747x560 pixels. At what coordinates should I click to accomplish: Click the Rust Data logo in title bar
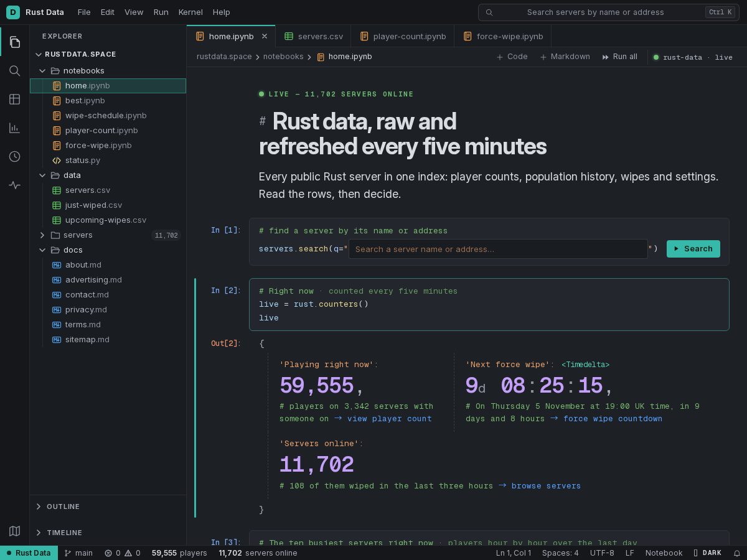coord(13,12)
